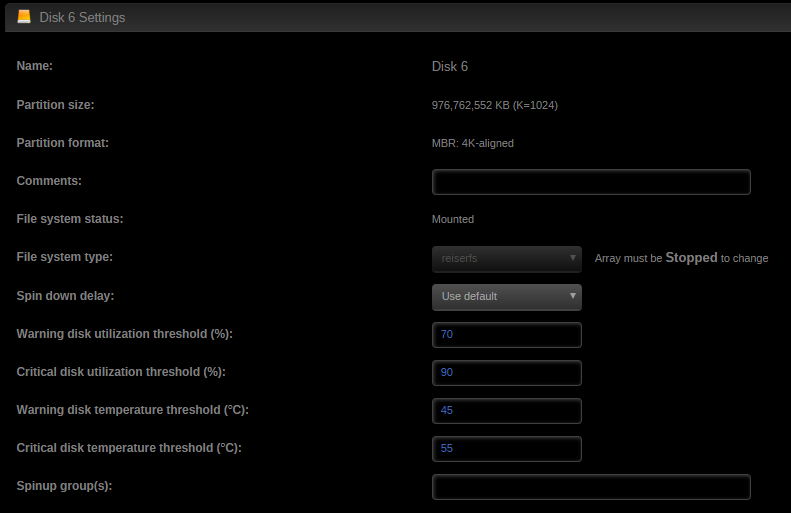Click the Disk 6 name value
This screenshot has height=513, width=791.
pyautogui.click(x=449, y=67)
